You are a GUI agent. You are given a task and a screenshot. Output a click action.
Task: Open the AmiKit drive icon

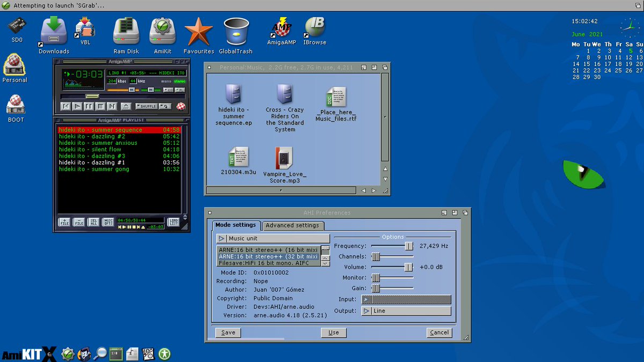[x=163, y=32]
